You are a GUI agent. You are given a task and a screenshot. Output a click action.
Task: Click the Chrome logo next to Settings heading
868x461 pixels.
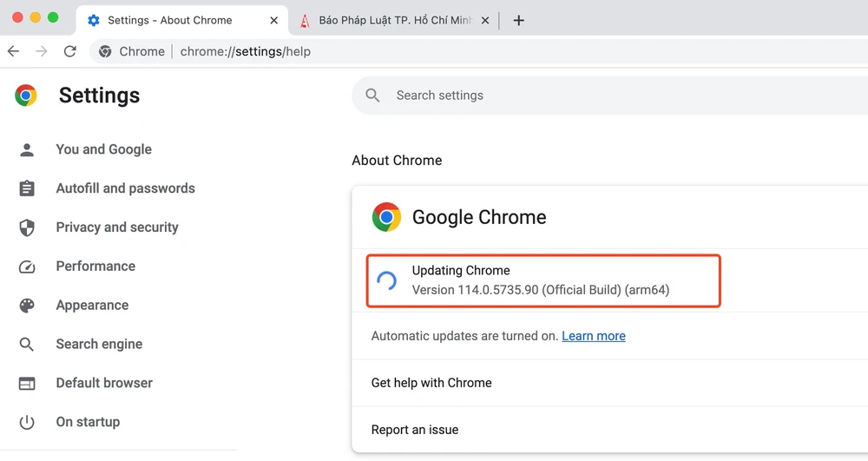26,95
